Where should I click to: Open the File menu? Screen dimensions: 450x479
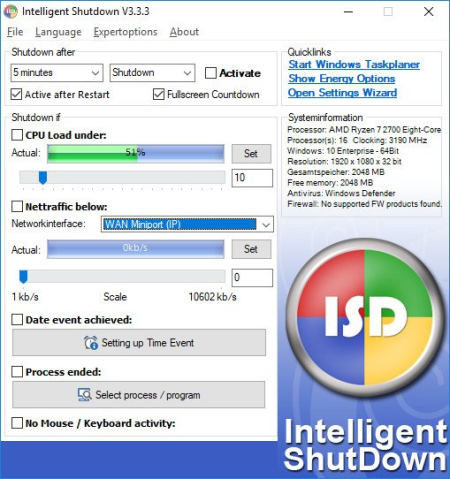point(15,32)
